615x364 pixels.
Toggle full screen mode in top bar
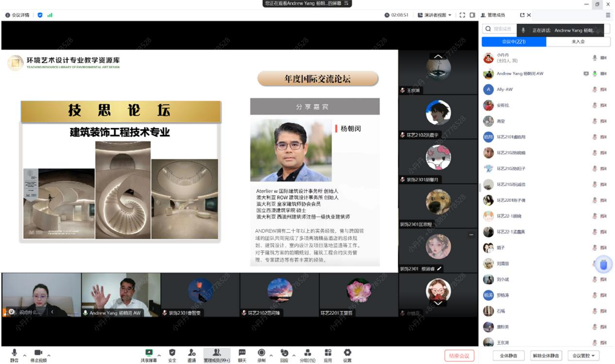[462, 15]
